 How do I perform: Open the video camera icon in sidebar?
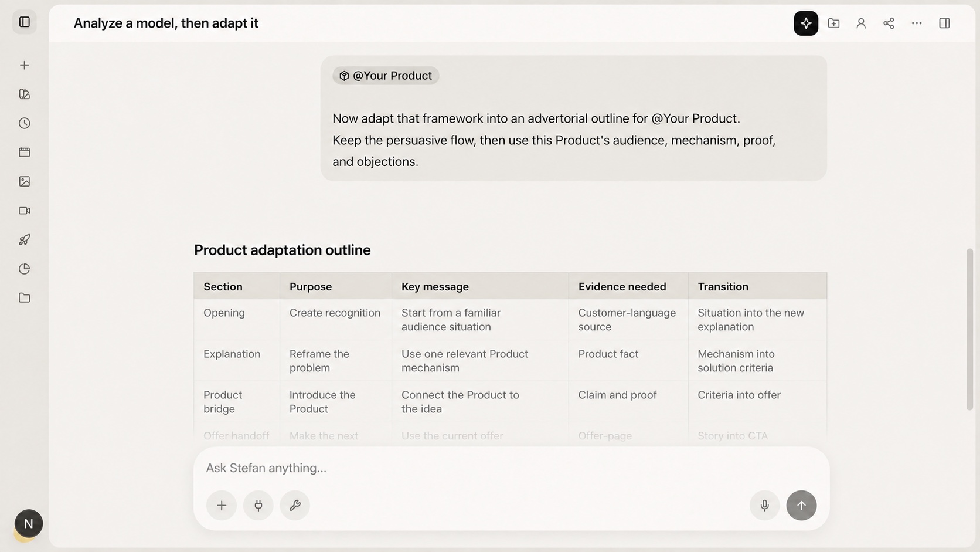tap(25, 211)
